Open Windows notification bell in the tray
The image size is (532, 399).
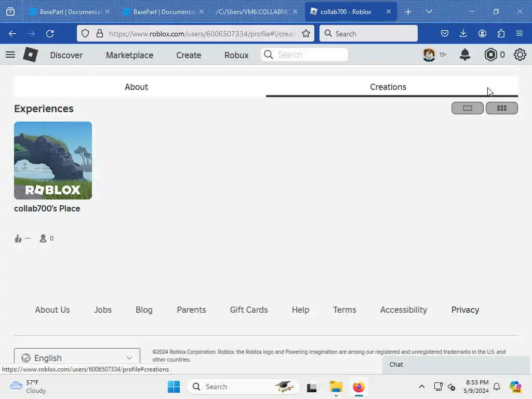pos(497,387)
